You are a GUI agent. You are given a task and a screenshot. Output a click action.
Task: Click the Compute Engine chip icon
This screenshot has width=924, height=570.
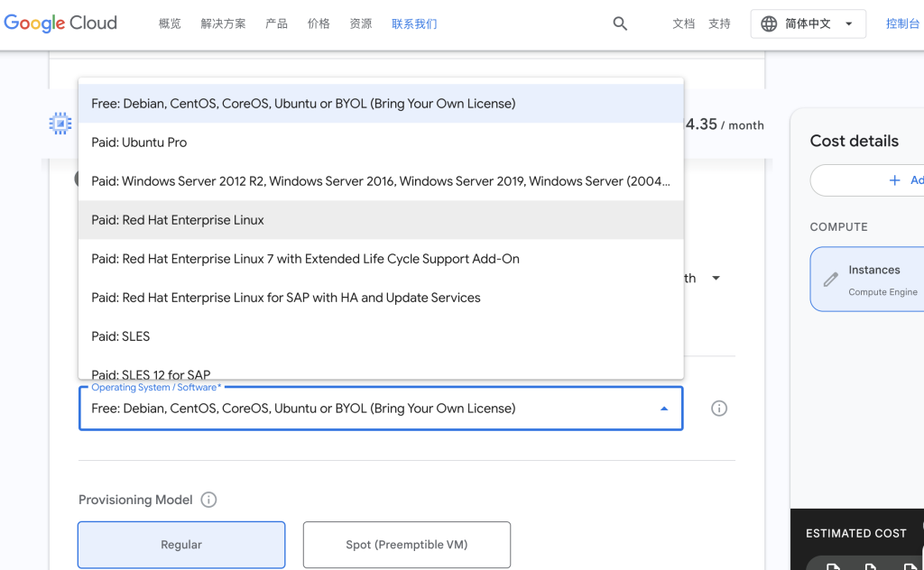click(60, 124)
